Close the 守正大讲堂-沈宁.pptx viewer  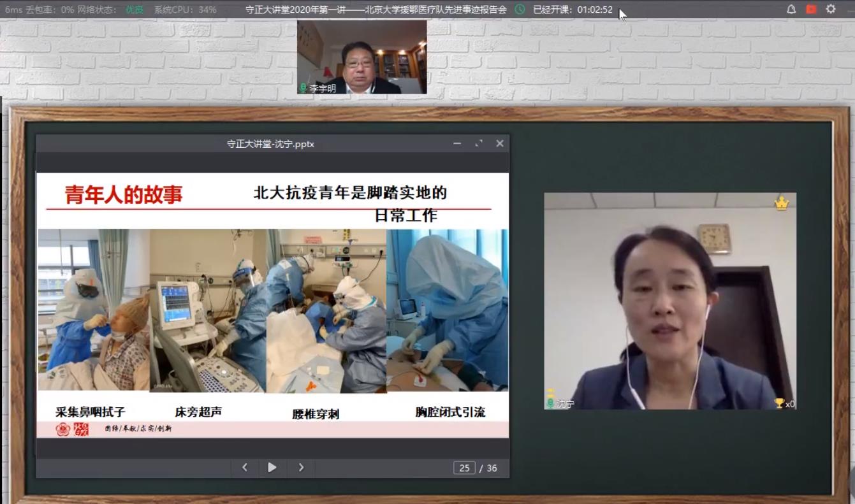500,143
